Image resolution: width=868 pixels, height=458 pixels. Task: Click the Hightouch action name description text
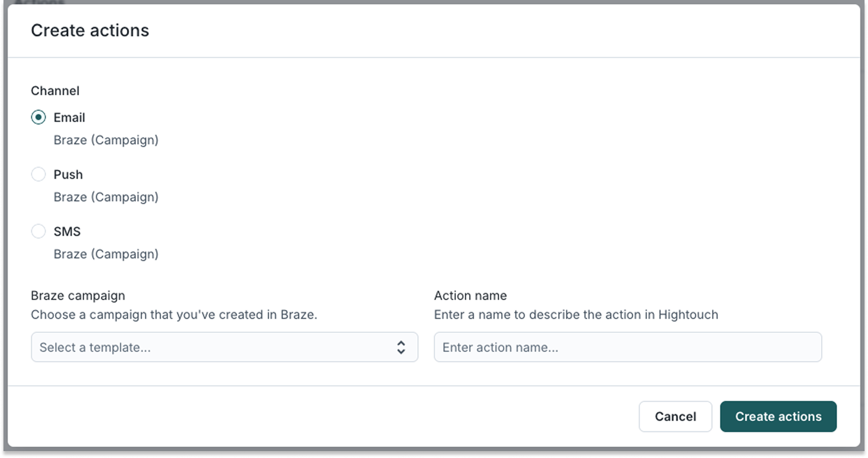point(575,315)
